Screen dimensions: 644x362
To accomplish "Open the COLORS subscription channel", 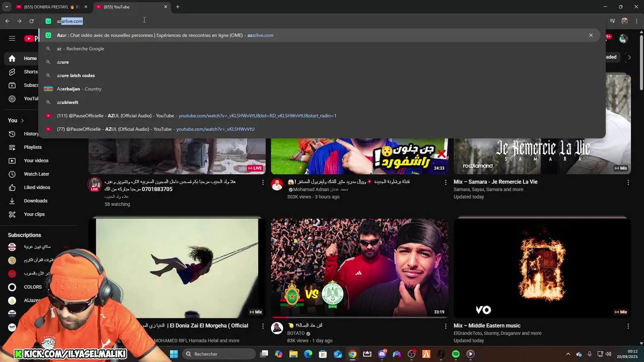I will click(33, 287).
